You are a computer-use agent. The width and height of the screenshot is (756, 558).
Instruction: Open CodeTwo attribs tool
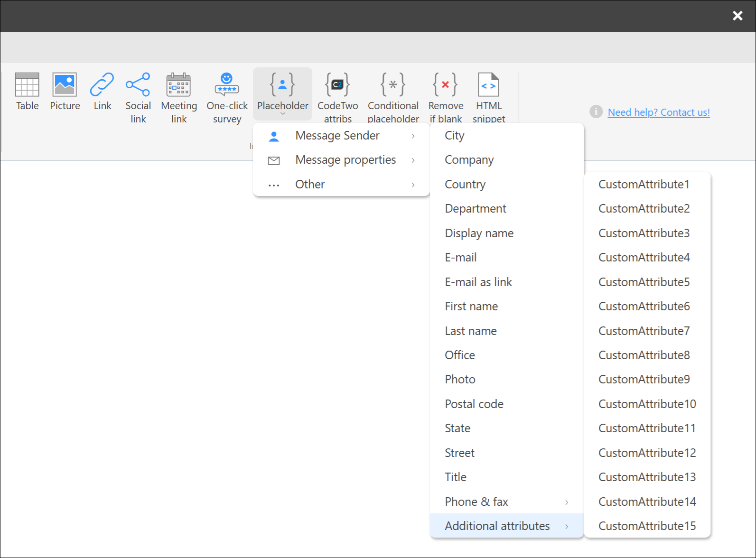pyautogui.click(x=337, y=98)
